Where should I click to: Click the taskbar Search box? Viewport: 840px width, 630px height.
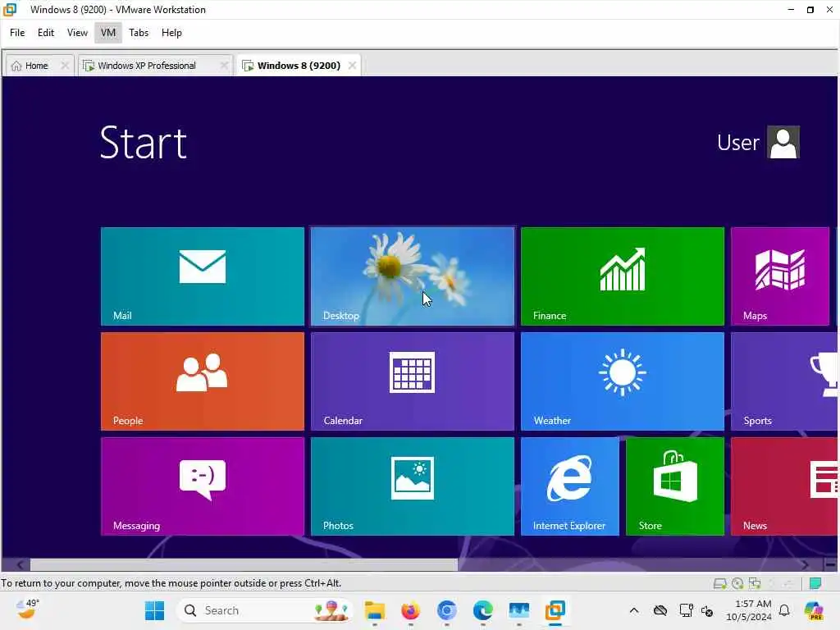tap(265, 610)
